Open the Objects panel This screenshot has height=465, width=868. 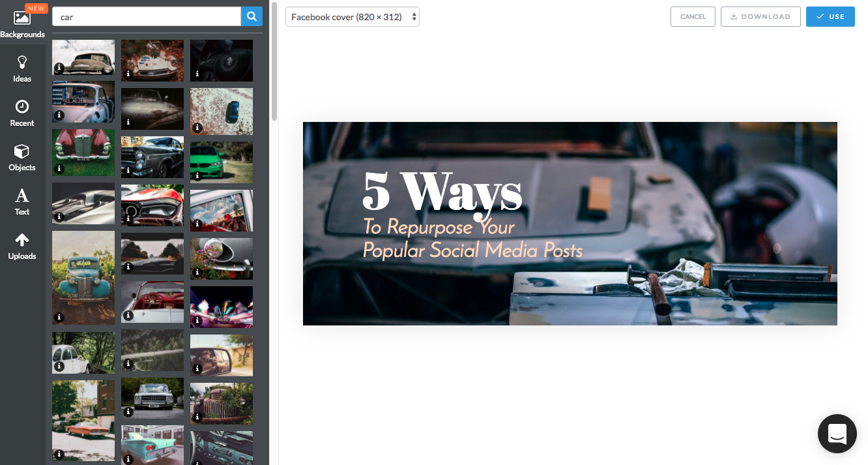(22, 157)
